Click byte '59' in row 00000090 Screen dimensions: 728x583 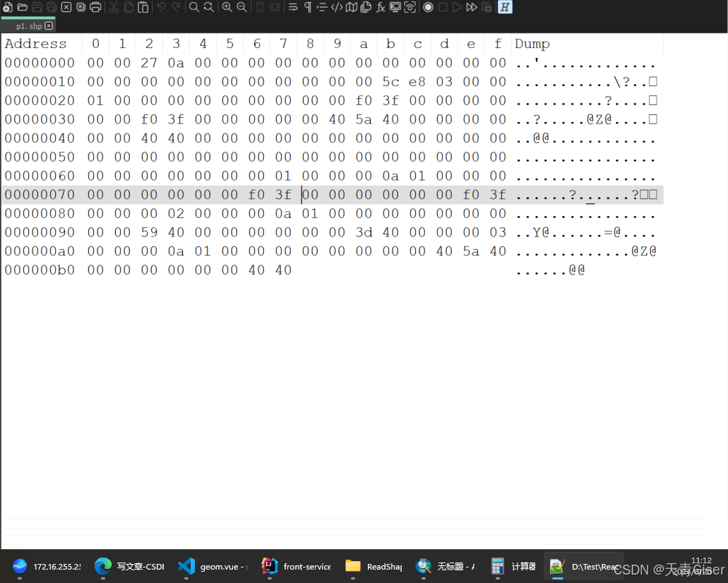[x=149, y=232]
